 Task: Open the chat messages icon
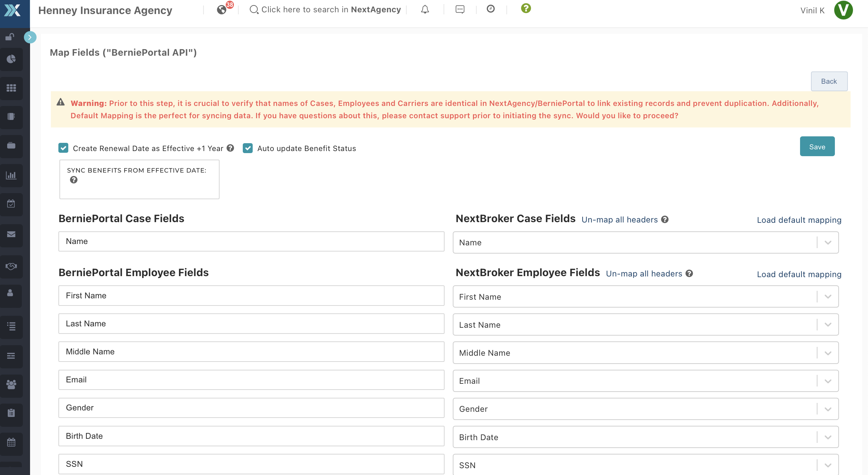pyautogui.click(x=460, y=10)
